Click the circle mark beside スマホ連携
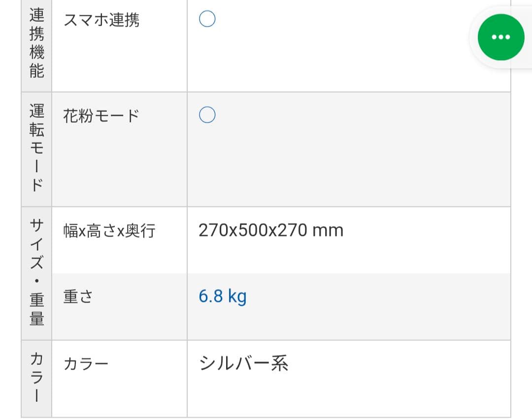 [x=207, y=19]
